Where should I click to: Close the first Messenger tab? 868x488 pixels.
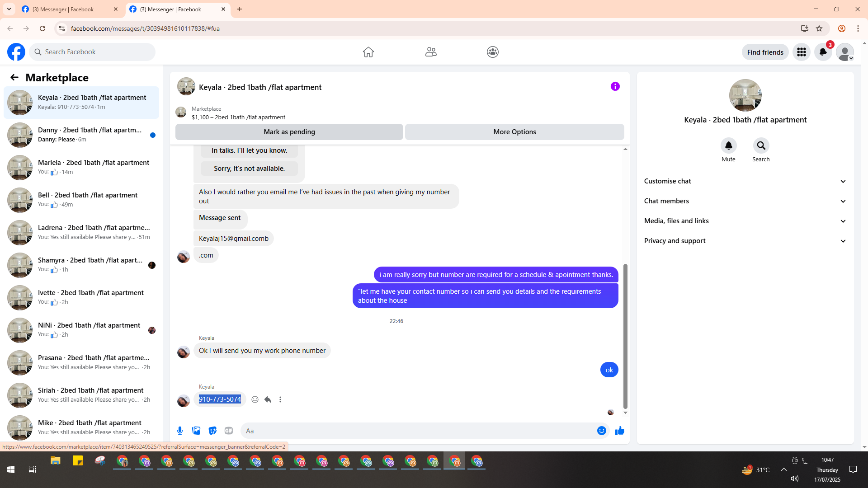click(116, 9)
